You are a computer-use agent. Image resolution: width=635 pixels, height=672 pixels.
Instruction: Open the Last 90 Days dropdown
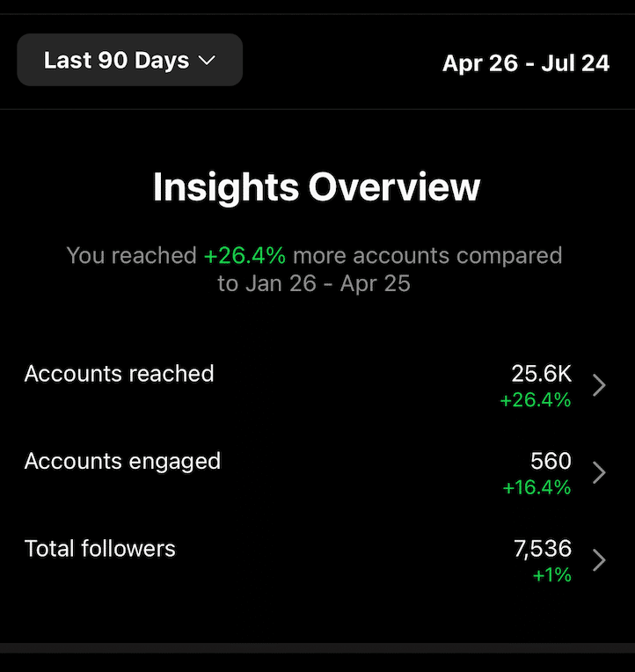coord(130,60)
